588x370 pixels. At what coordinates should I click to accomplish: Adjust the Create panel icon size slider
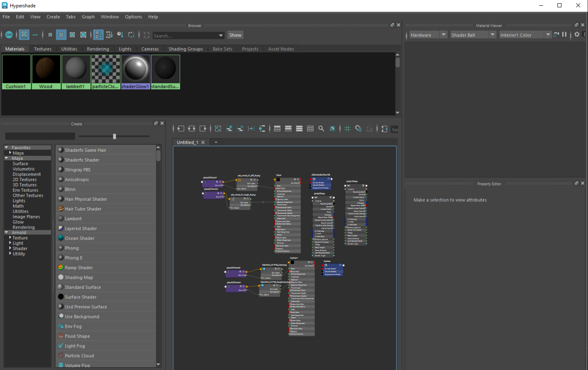tap(114, 136)
